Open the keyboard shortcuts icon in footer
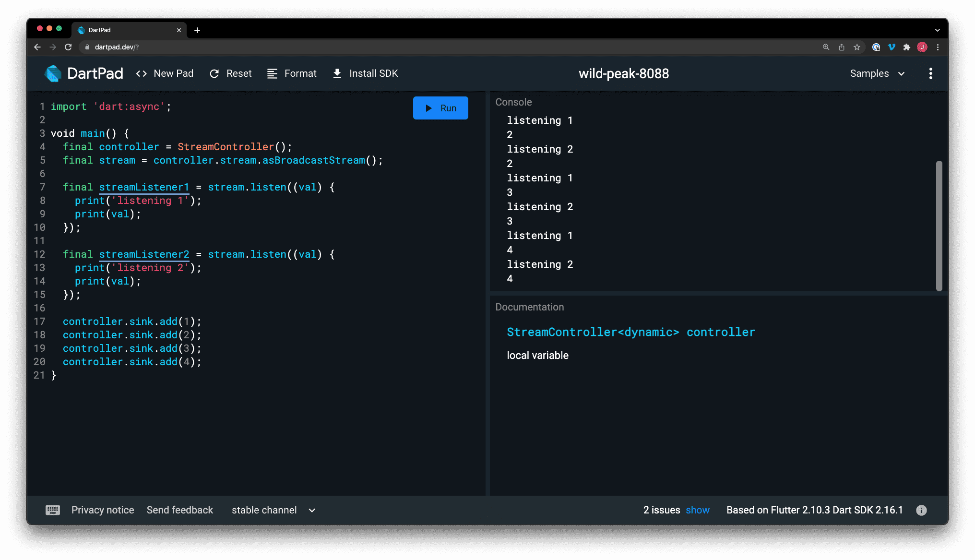975x560 pixels. [x=53, y=510]
